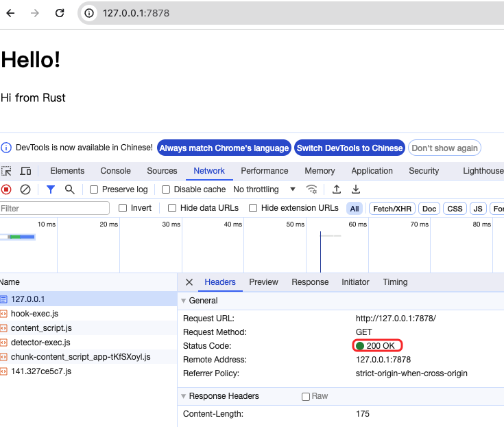504x427 pixels.
Task: Check the Invert checkbox
Action: 123,208
